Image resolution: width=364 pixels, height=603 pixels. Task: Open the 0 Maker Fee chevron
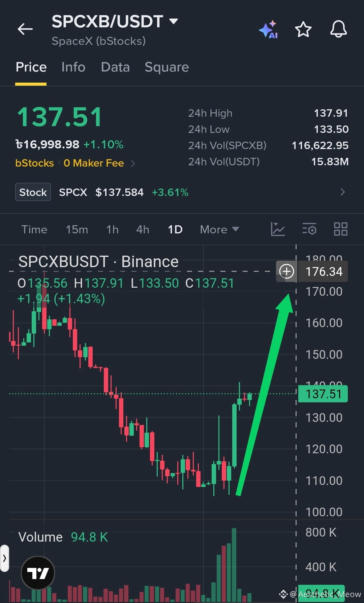click(133, 164)
